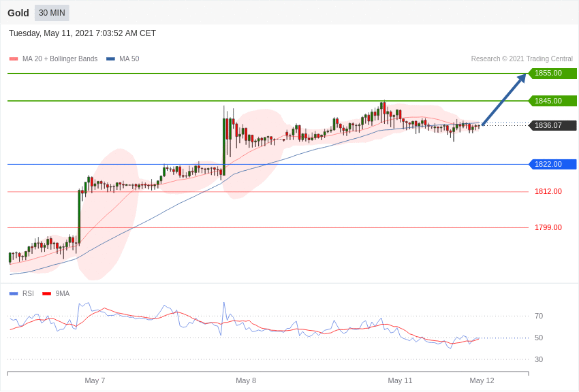
Task: Click the May 11 date axis label
Action: (400, 380)
